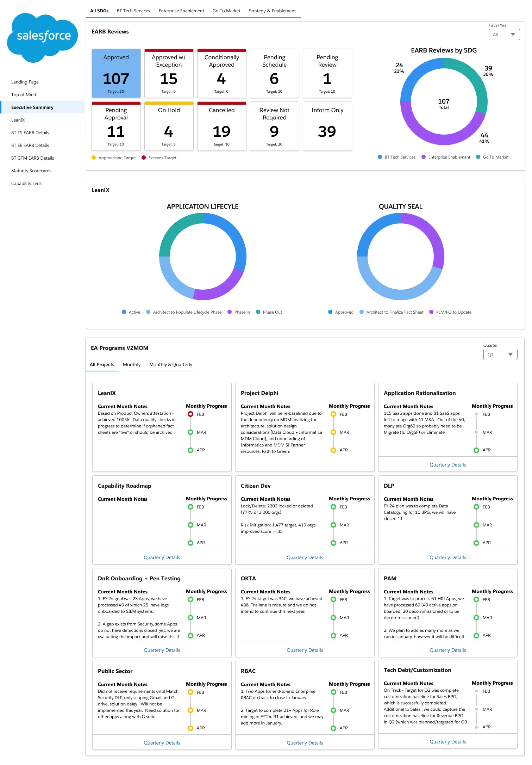Open Quarterly Details for DnR Onboarding
Image resolution: width=532 pixels, height=765 pixels.
[162, 650]
